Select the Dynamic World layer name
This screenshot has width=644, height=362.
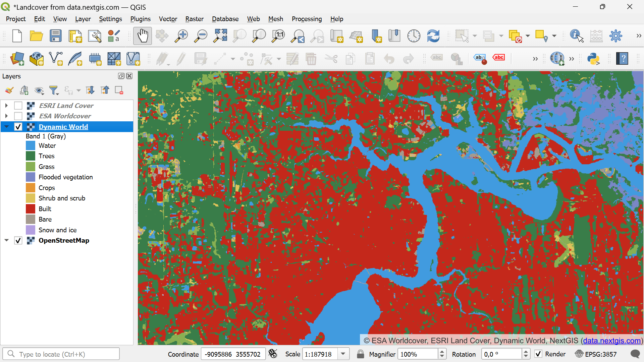[x=63, y=127]
